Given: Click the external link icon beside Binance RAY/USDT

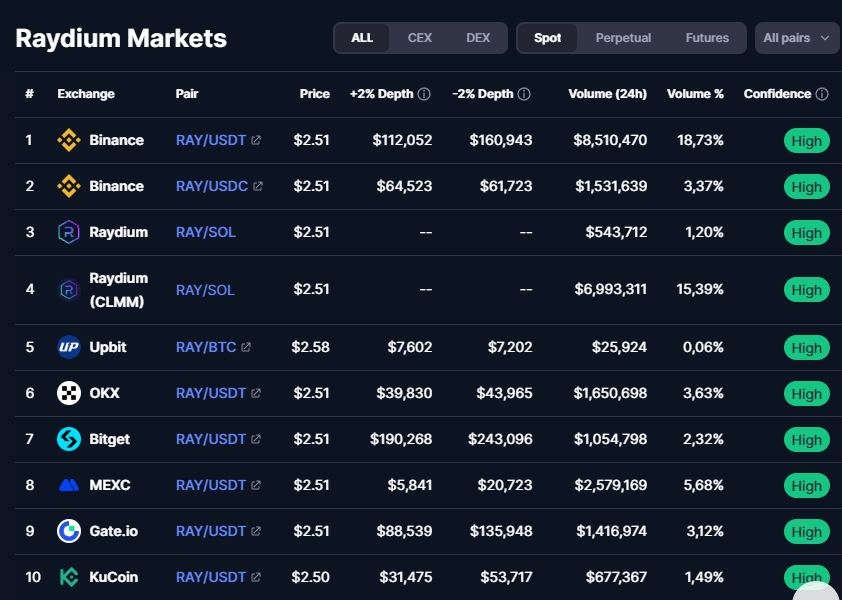Looking at the screenshot, I should 256,140.
